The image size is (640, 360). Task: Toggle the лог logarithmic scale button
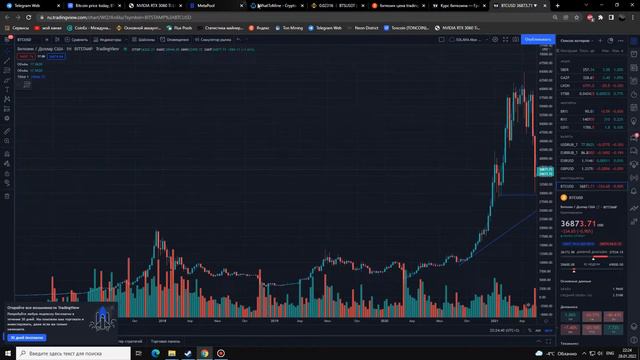click(538, 330)
